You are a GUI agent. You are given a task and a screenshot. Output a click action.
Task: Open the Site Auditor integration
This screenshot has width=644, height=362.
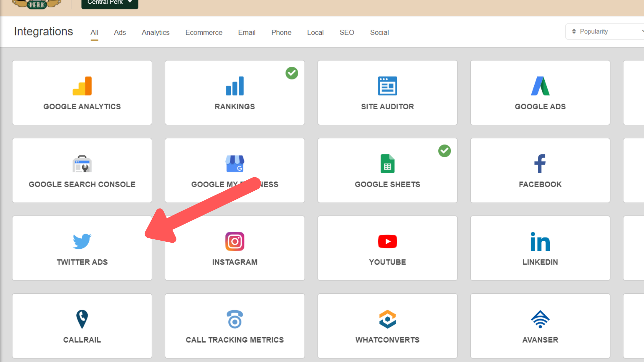387,93
